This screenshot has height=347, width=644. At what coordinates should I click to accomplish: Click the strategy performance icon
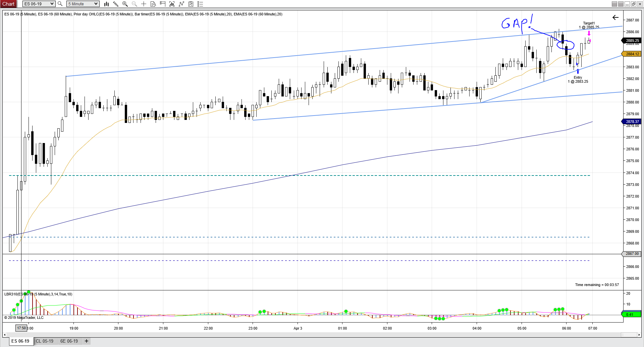click(191, 4)
